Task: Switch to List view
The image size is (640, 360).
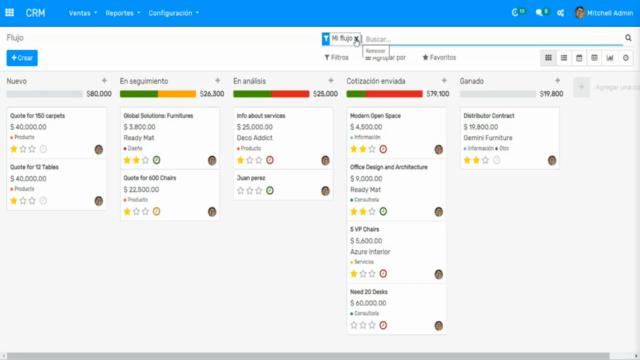Action: coord(564,58)
